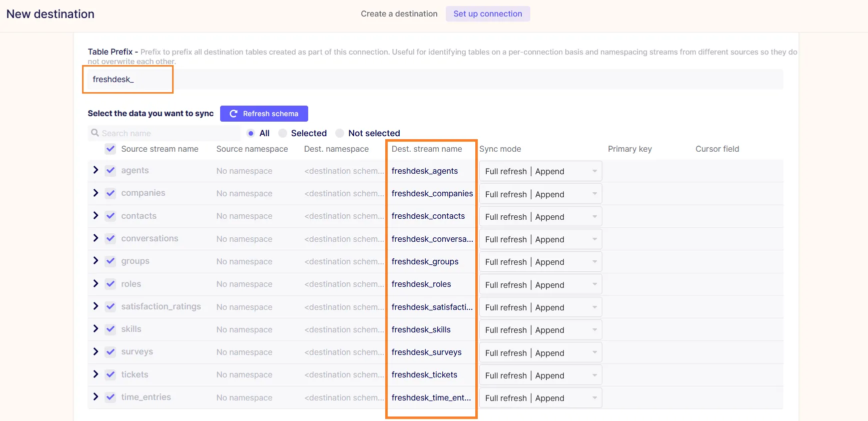Open sync mode dropdown for time_entries
Viewport: 868px width, 421px height.
540,398
